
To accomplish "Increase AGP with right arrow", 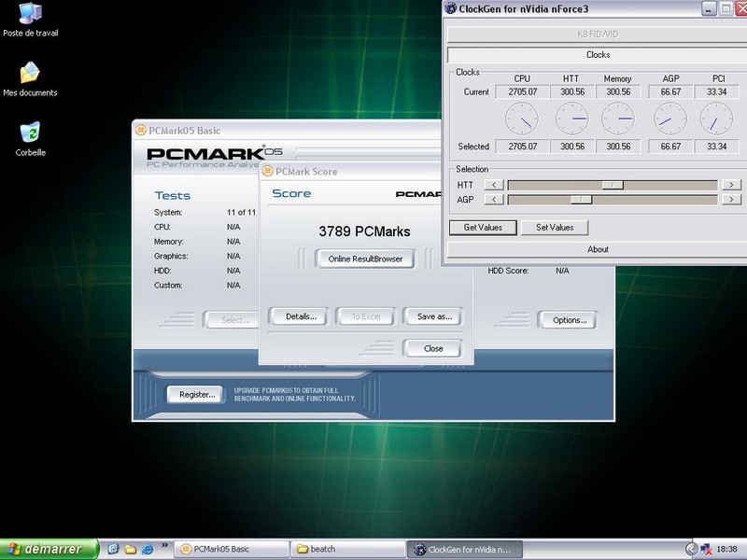I will point(731,200).
